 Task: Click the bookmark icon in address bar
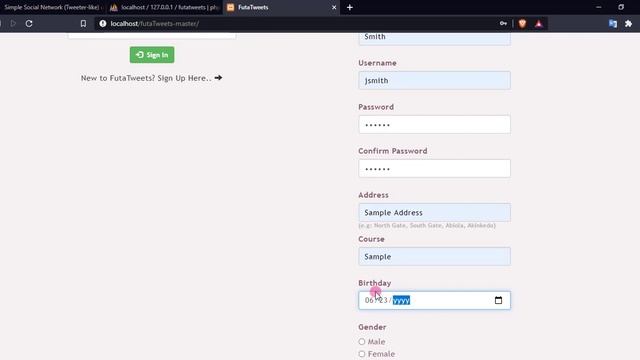(x=83, y=24)
